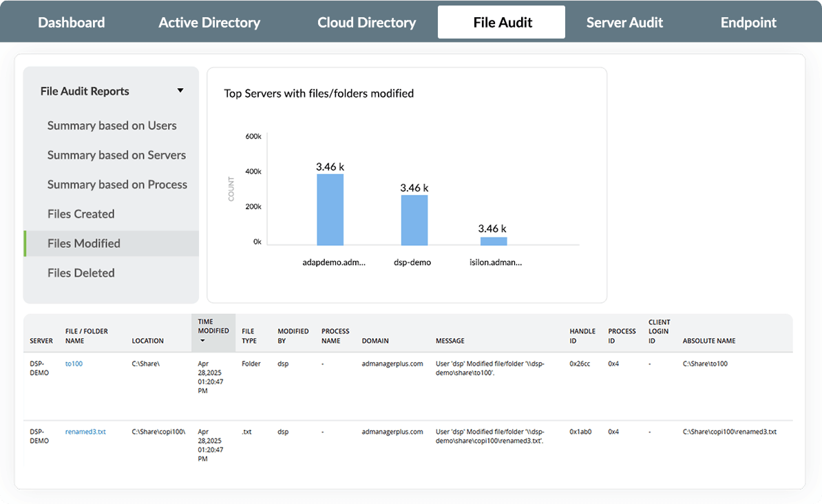Sort by the Location column header
This screenshot has width=822, height=504.
(148, 341)
